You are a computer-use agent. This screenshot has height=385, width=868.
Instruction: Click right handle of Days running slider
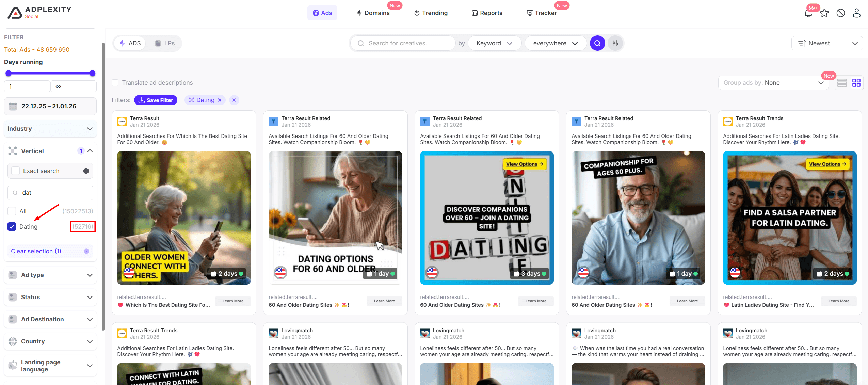[92, 73]
